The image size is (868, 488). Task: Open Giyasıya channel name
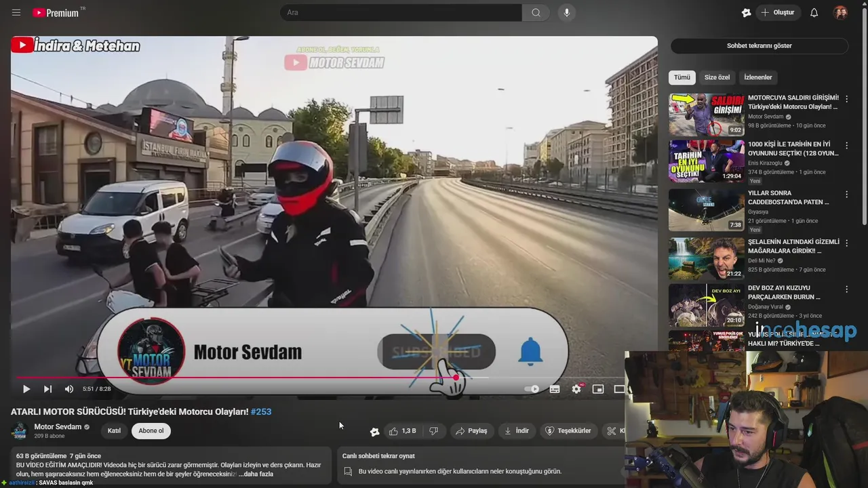click(x=758, y=212)
